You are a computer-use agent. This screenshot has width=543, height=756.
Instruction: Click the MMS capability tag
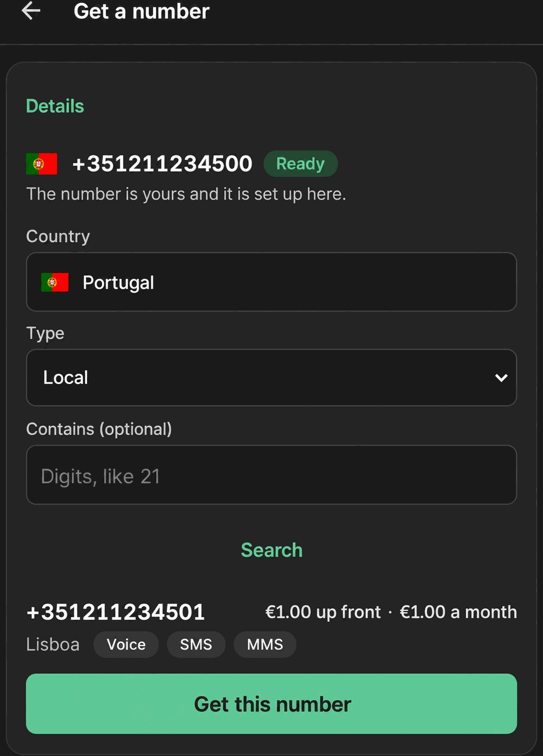pyautogui.click(x=265, y=644)
